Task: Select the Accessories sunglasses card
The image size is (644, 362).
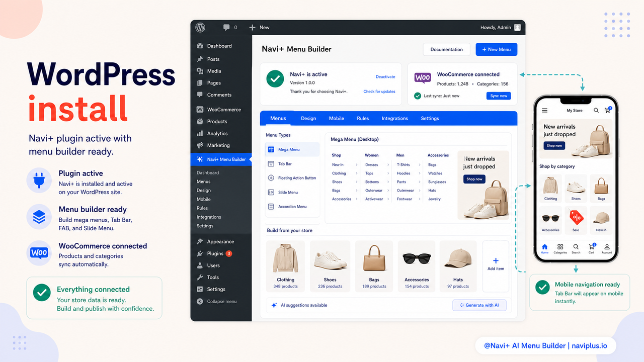Action: (417, 265)
